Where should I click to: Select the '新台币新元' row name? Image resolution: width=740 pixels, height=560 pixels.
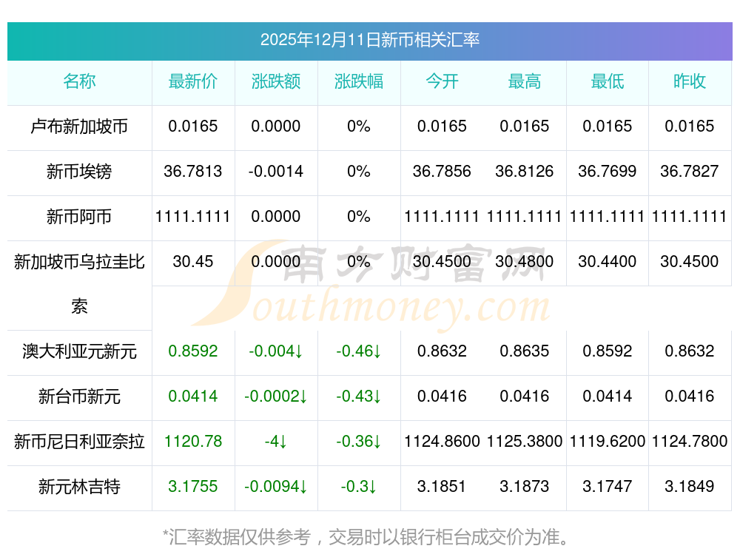[x=79, y=397]
